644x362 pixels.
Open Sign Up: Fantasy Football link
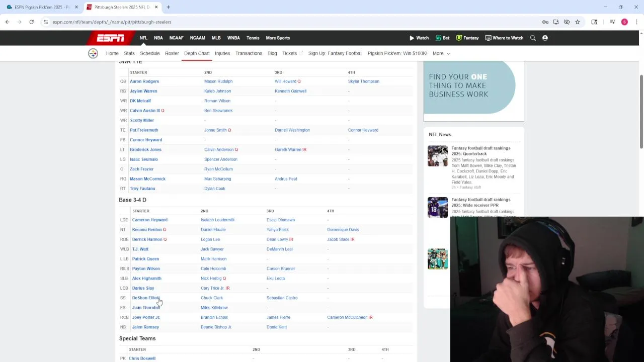coord(335,53)
